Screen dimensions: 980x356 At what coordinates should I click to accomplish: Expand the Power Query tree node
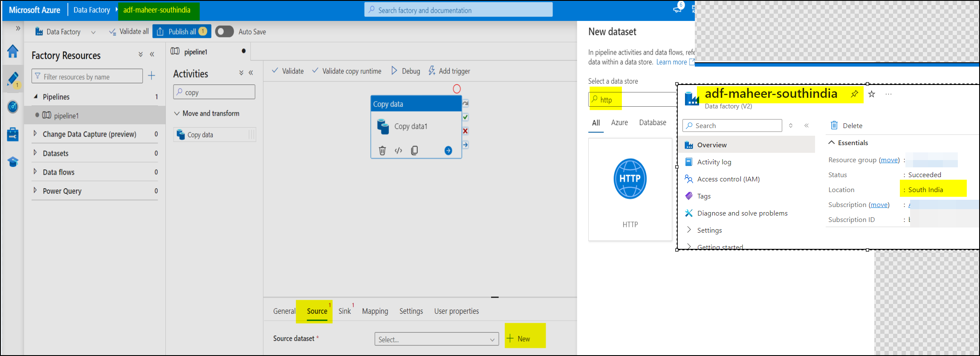coord(35,190)
